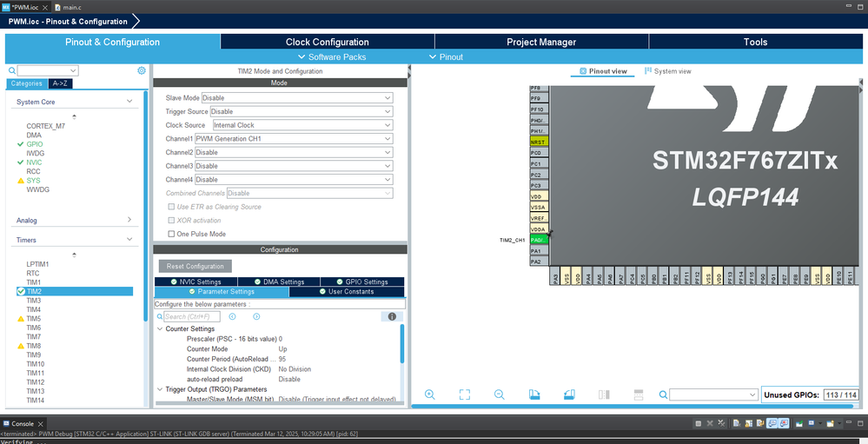The width and height of the screenshot is (868, 444).
Task: Collapse the Counter Settings group
Action: click(160, 328)
